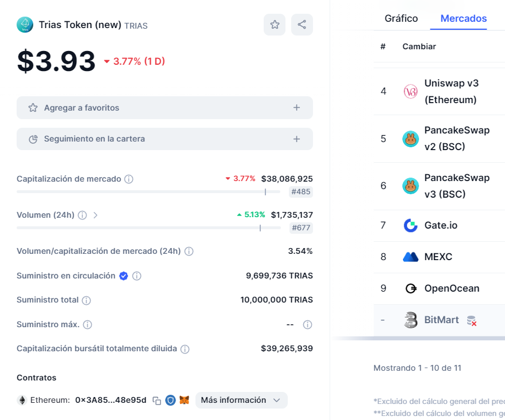This screenshot has height=420, width=505.
Task: Open MEXC market link
Action: click(x=438, y=257)
